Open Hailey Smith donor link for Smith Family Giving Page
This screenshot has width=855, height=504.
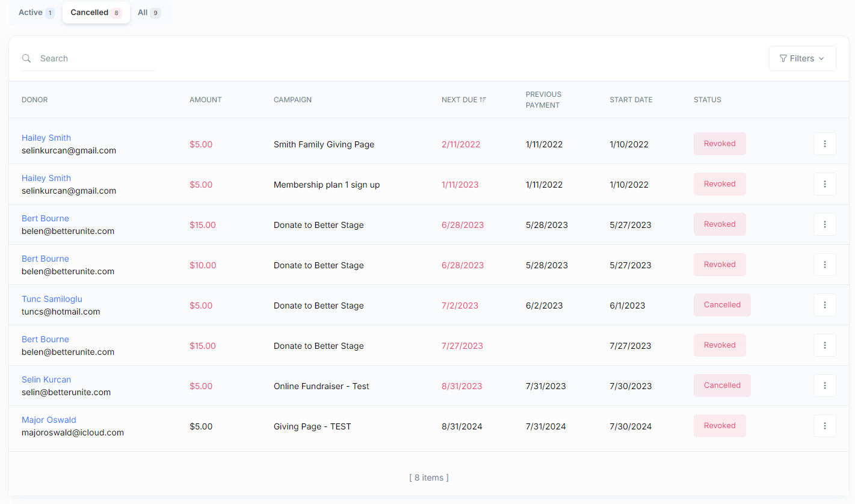[46, 138]
